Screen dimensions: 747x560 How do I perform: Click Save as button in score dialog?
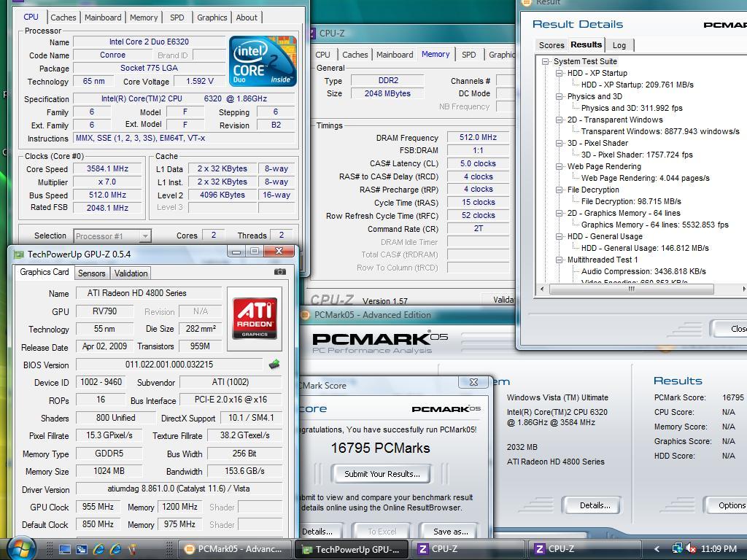click(x=450, y=532)
